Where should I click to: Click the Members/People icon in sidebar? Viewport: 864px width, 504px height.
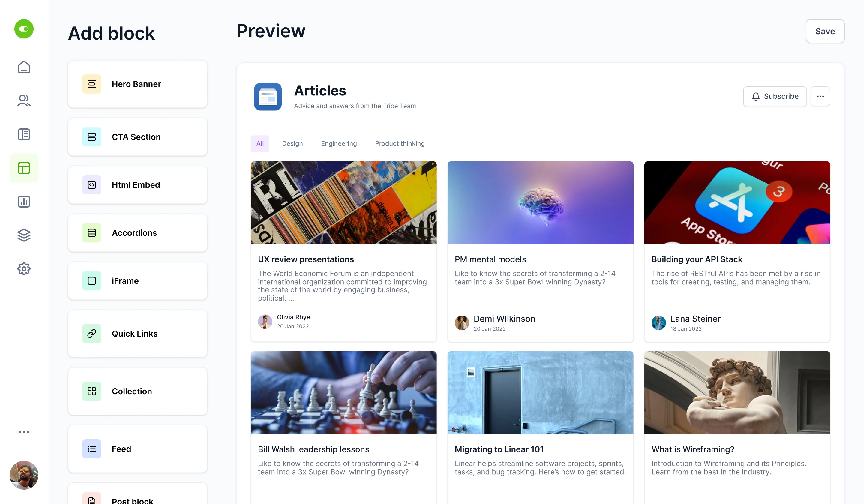pos(24,101)
